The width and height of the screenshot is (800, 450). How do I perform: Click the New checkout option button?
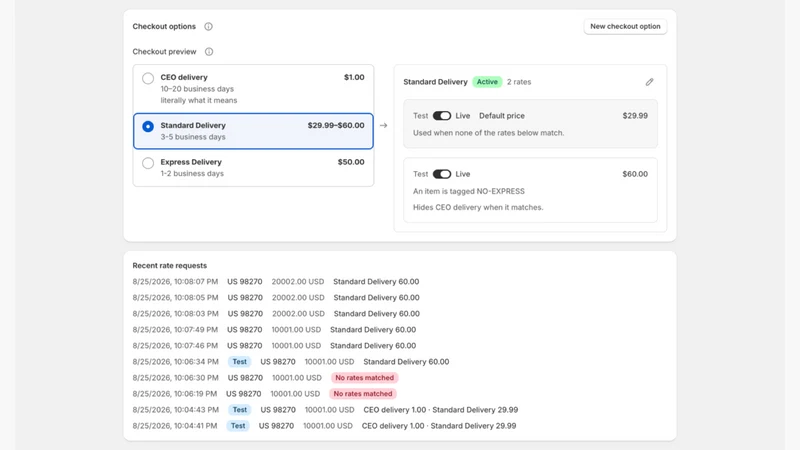(x=625, y=27)
